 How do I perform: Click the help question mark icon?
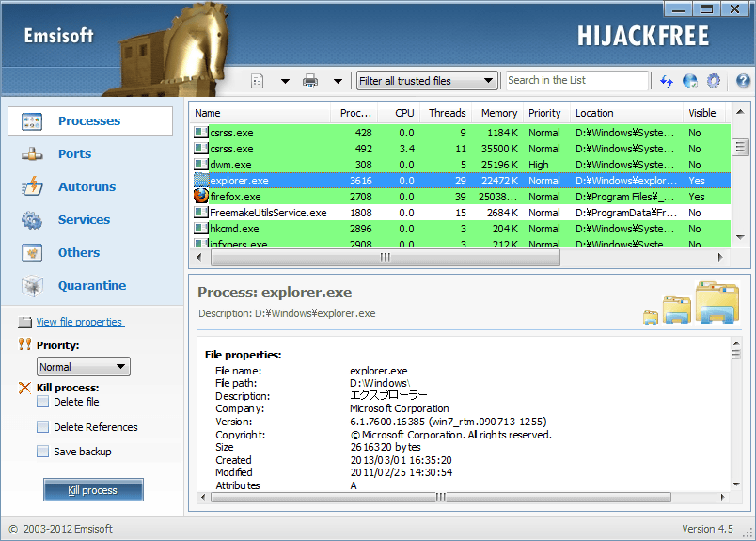point(743,81)
